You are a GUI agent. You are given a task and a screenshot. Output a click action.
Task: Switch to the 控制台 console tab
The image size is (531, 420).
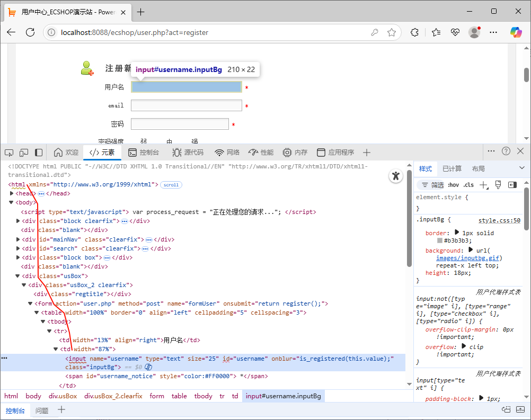tap(144, 153)
